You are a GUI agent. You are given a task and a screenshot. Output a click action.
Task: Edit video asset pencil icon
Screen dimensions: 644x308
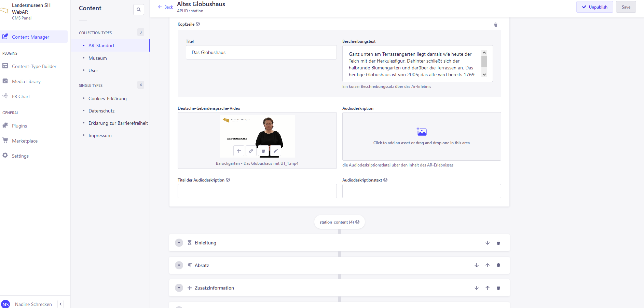[276, 151]
